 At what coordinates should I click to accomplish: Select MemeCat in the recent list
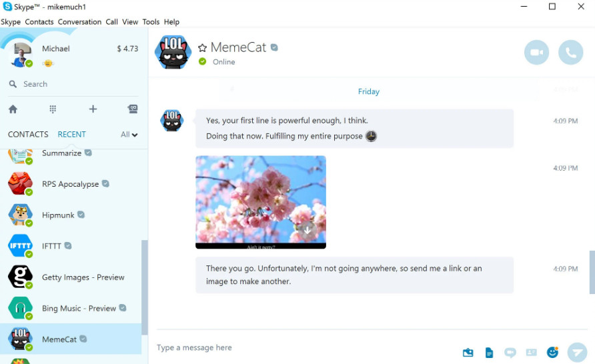[71, 339]
